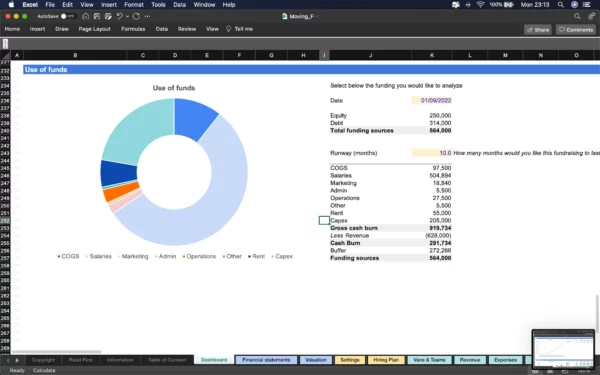Open the Comments button
Image resolution: width=600 pixels, height=375 pixels.
point(576,30)
